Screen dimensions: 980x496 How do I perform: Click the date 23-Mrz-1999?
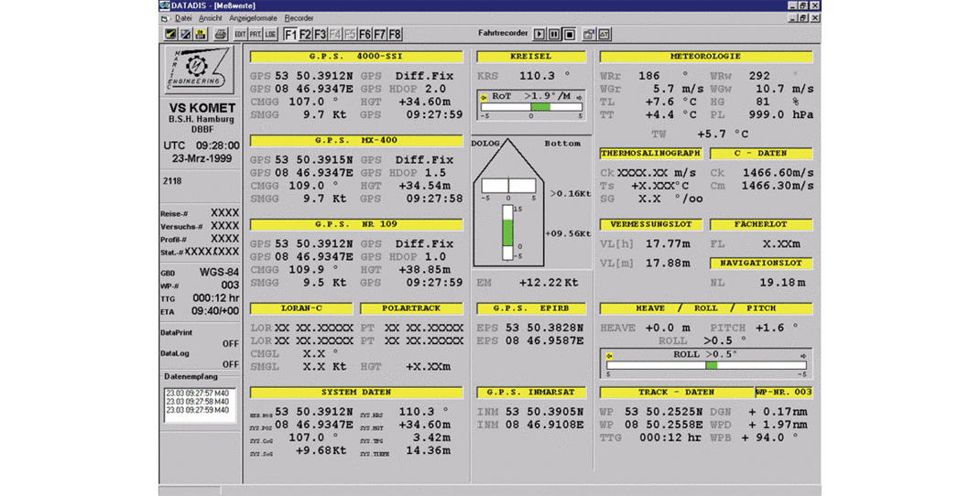(x=201, y=158)
